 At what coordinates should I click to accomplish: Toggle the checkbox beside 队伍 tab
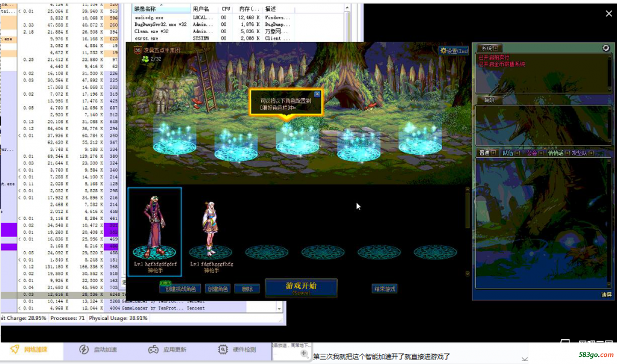coord(517,153)
